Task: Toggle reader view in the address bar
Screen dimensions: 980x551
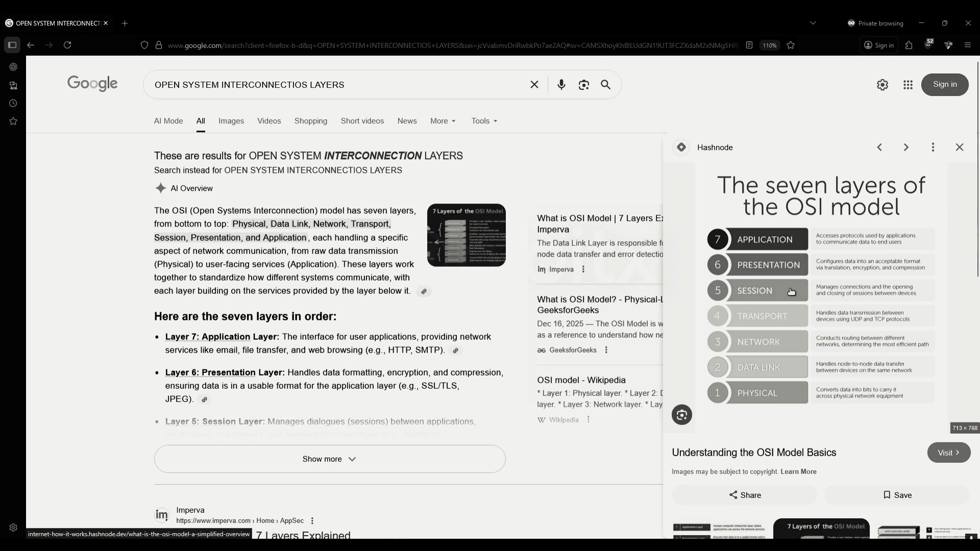Action: point(749,45)
